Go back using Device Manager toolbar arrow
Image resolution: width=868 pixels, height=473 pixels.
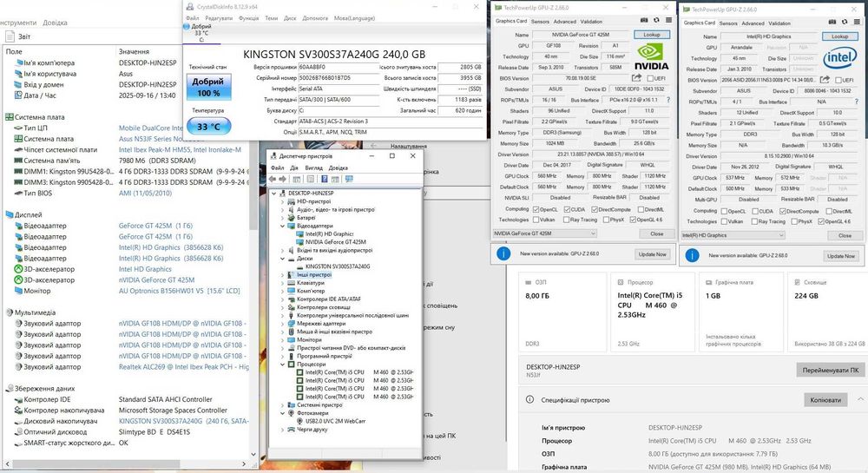pyautogui.click(x=273, y=180)
